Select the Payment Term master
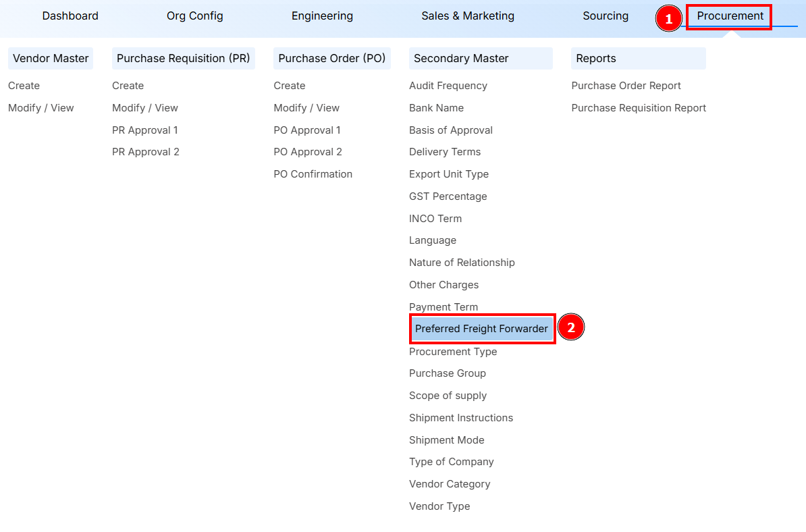The image size is (806, 532). (x=444, y=307)
